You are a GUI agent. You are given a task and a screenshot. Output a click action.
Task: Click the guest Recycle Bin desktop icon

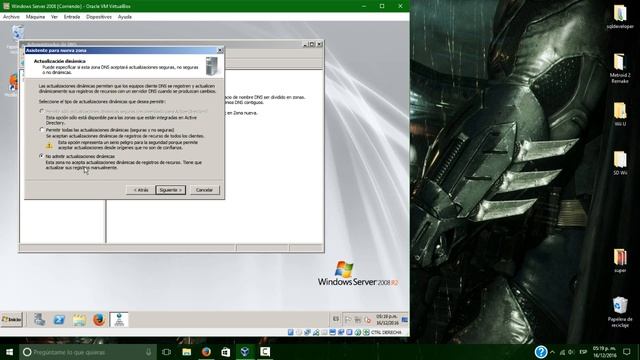(x=17, y=33)
